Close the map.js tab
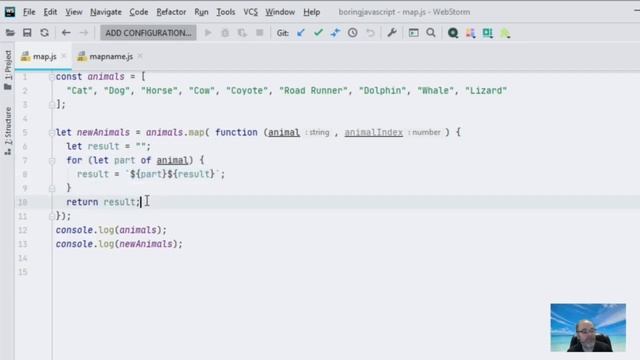The image size is (640, 360). pyautogui.click(x=63, y=56)
